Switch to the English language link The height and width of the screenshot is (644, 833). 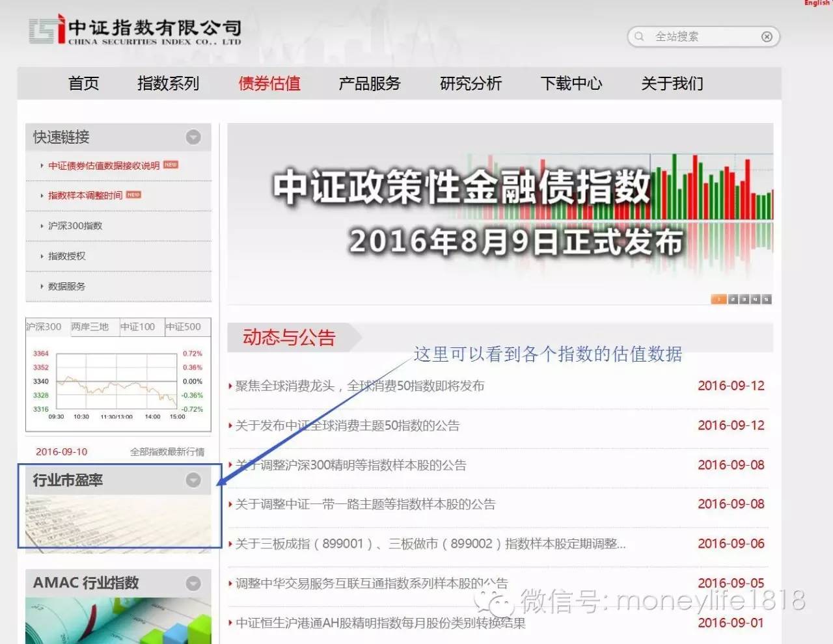[817, 3]
